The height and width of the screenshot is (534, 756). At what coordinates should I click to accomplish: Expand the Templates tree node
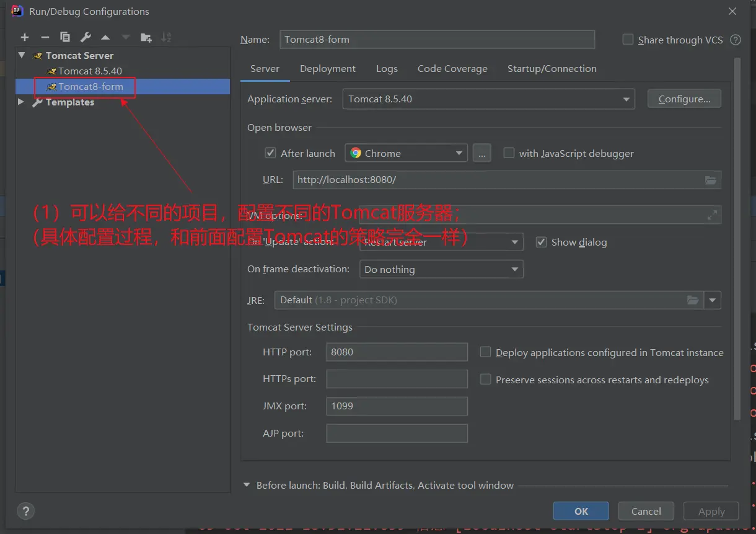click(21, 102)
